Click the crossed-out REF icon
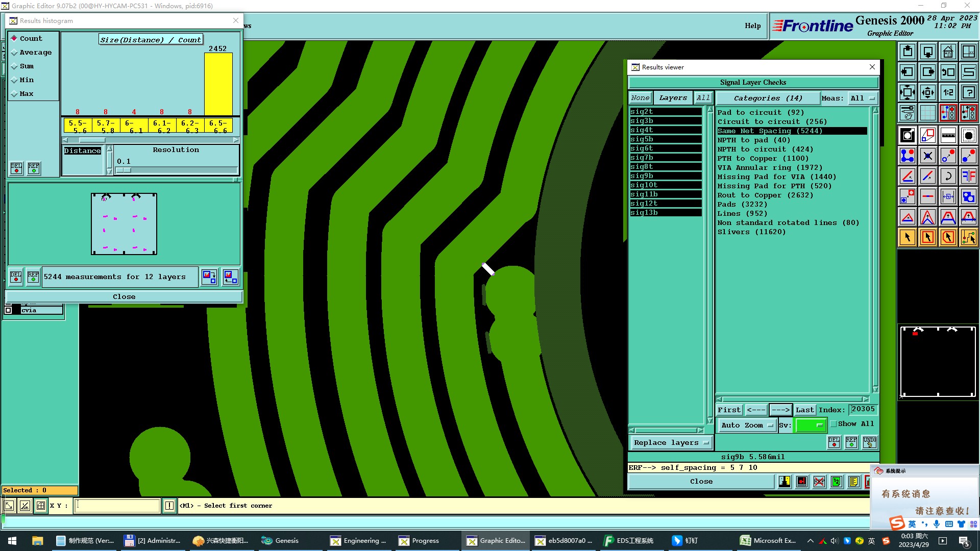 click(819, 482)
